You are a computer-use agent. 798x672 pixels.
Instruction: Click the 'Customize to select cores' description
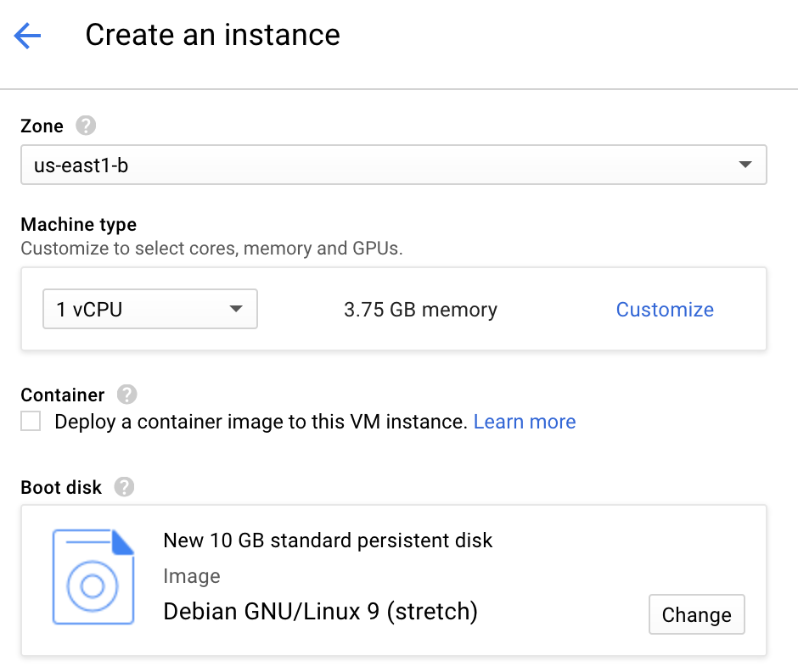pyautogui.click(x=211, y=249)
